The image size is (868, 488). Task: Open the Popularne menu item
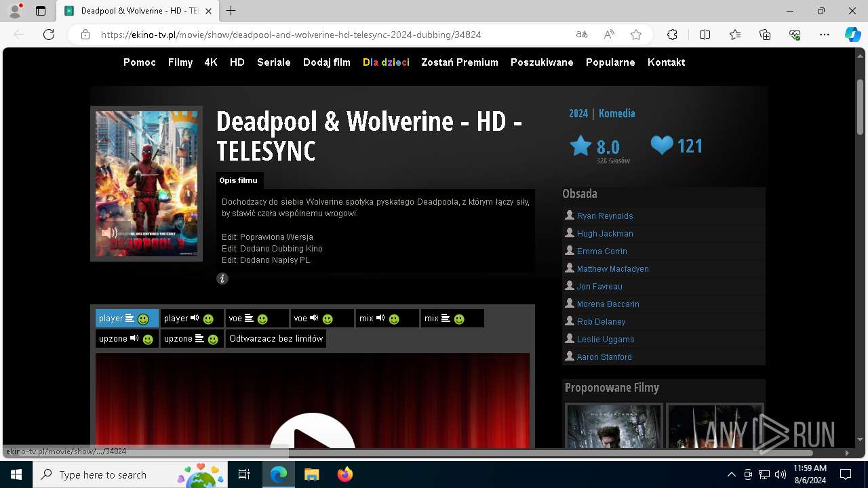610,62
